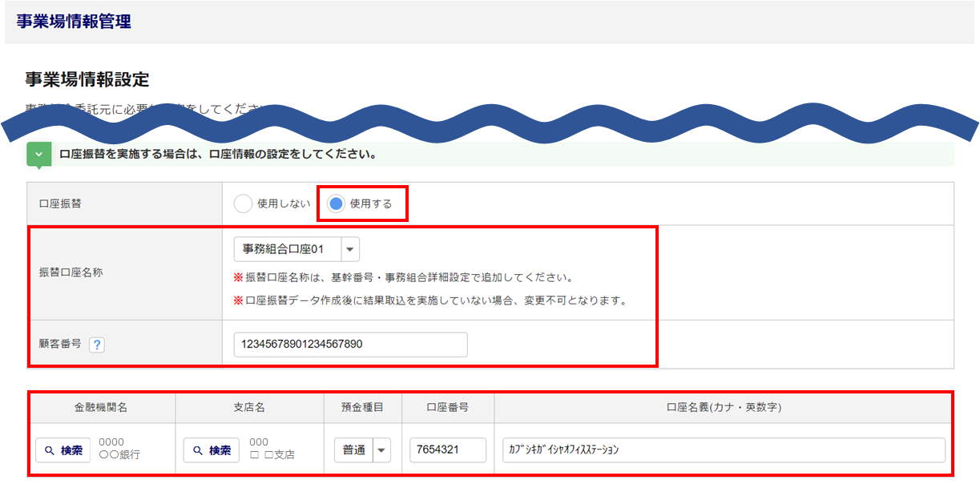This screenshot has height=492, width=980.
Task: Click the 口座名義 kana text field
Action: (x=724, y=450)
